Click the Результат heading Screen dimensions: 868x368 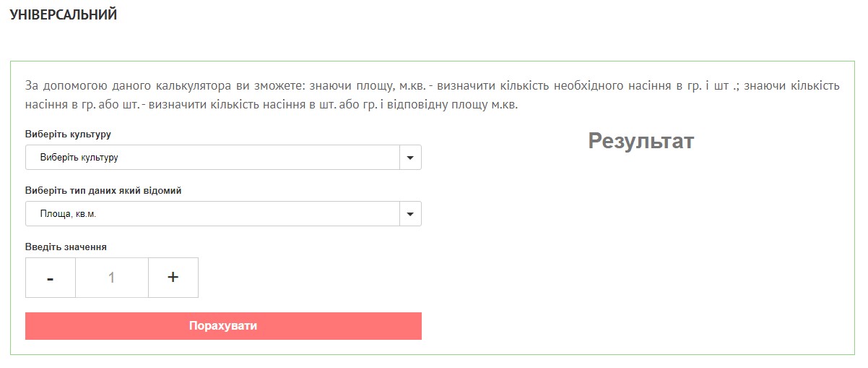[x=641, y=141]
